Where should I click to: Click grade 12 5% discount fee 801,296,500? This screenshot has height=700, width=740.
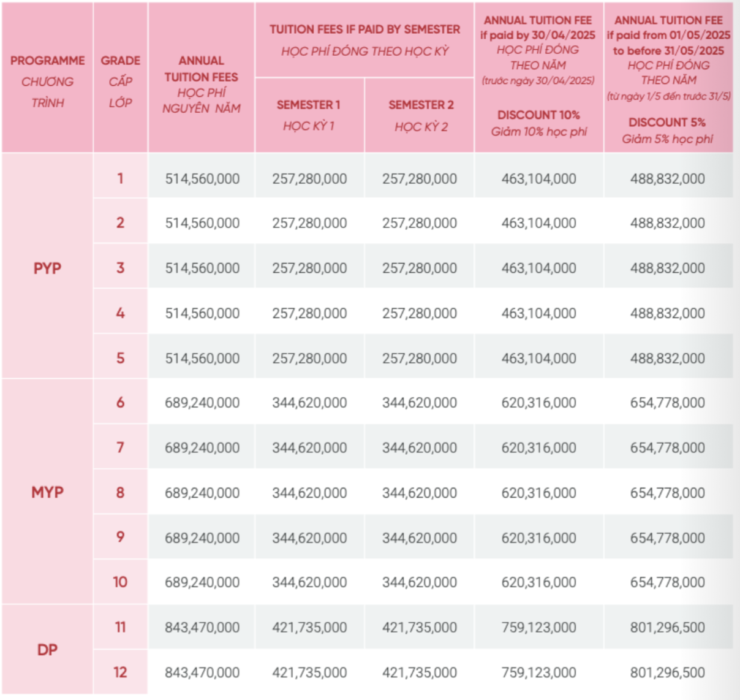coord(667,672)
